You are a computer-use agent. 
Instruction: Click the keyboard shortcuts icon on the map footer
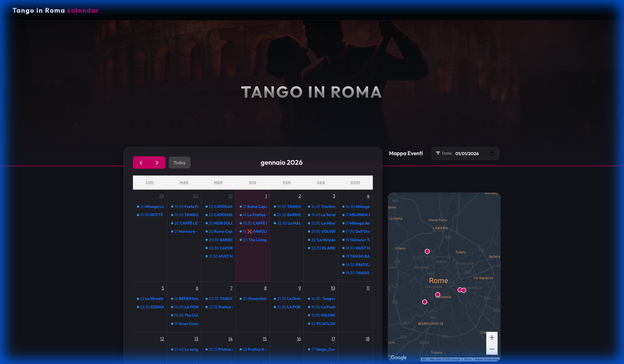coord(424,359)
